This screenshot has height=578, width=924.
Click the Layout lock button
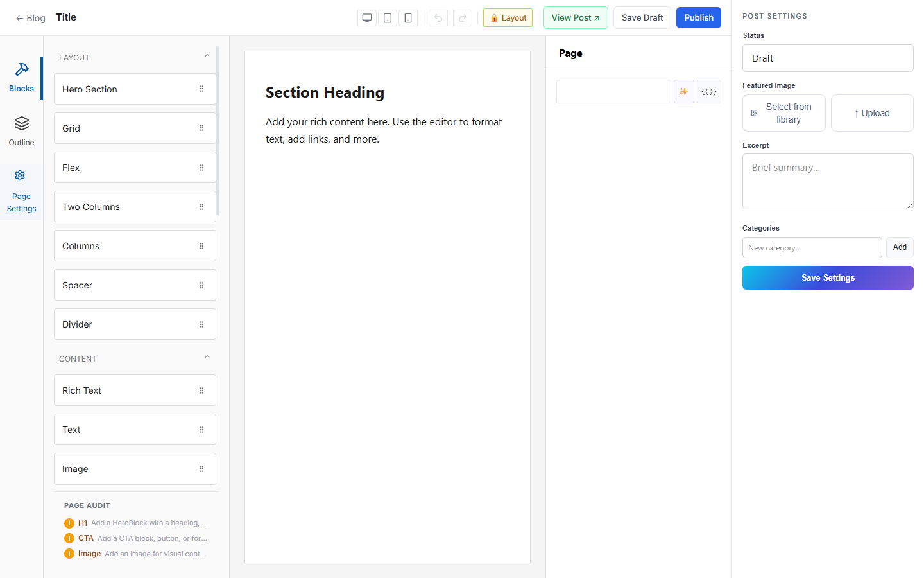point(508,18)
